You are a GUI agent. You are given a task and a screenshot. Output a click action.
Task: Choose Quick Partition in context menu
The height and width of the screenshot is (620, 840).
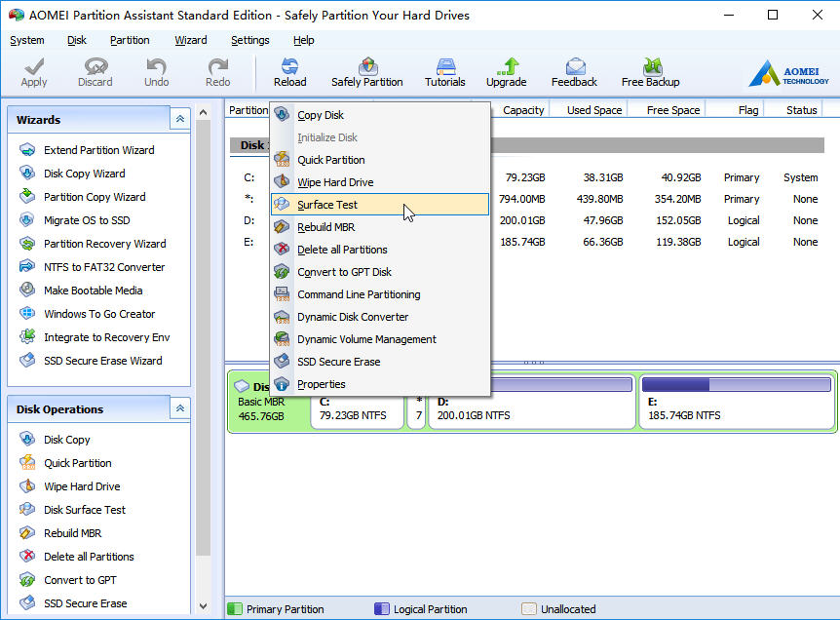pos(380,160)
